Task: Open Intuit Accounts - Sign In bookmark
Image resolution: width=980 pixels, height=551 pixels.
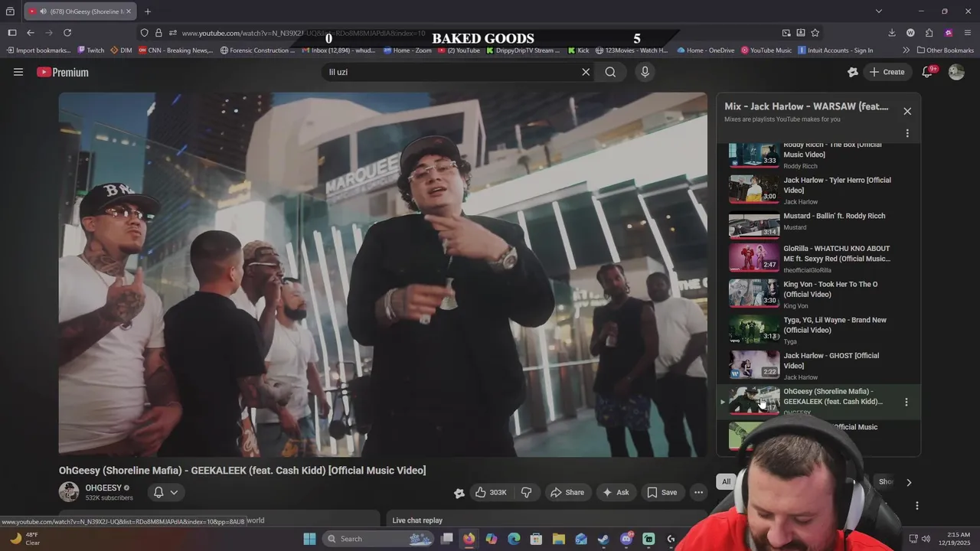Action: click(x=835, y=51)
